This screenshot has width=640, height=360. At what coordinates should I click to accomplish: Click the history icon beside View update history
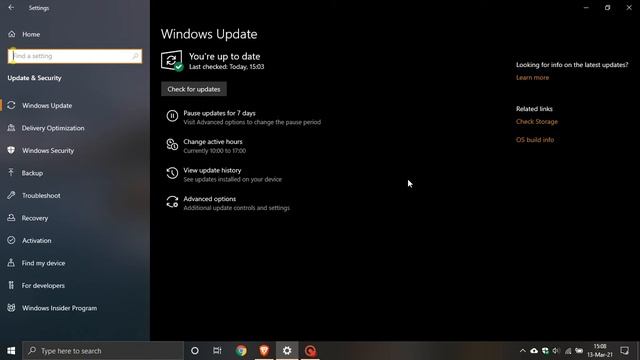pos(172,173)
